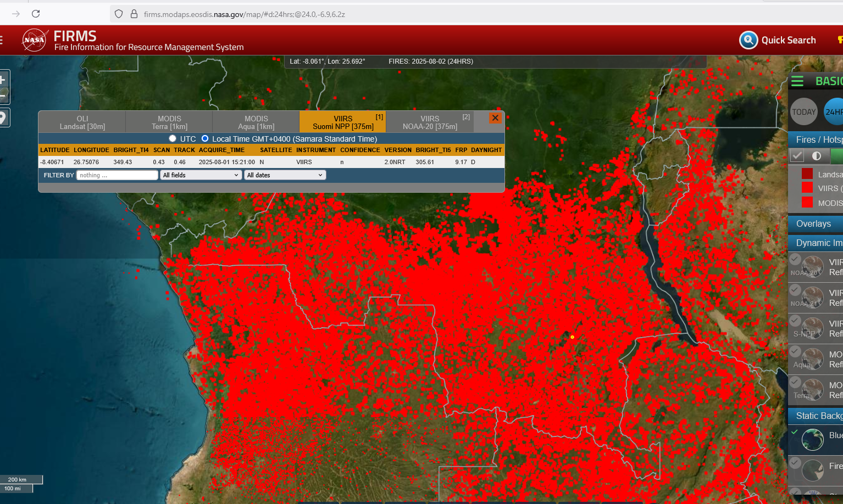The image size is (843, 504).
Task: Focus the FILTER BY text field
Action: pyautogui.click(x=117, y=175)
